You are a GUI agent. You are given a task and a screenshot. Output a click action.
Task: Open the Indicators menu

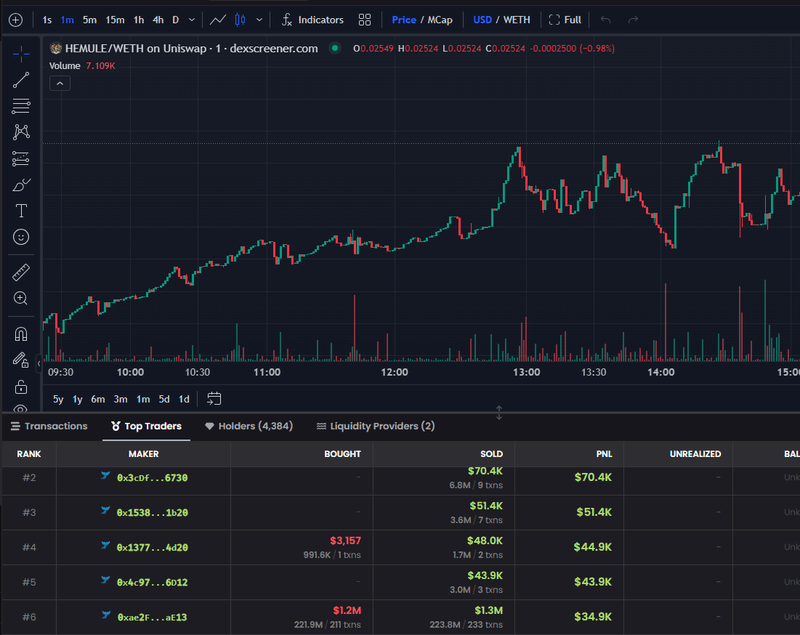pyautogui.click(x=312, y=20)
